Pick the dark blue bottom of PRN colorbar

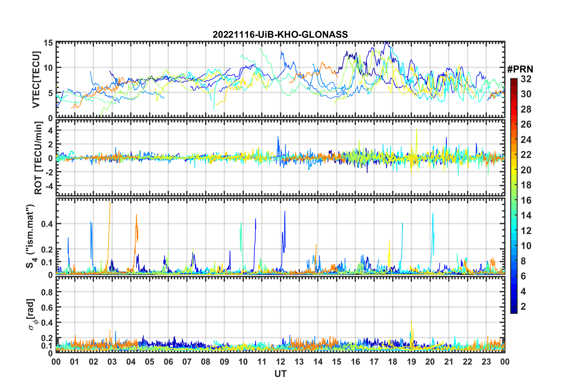514,311
